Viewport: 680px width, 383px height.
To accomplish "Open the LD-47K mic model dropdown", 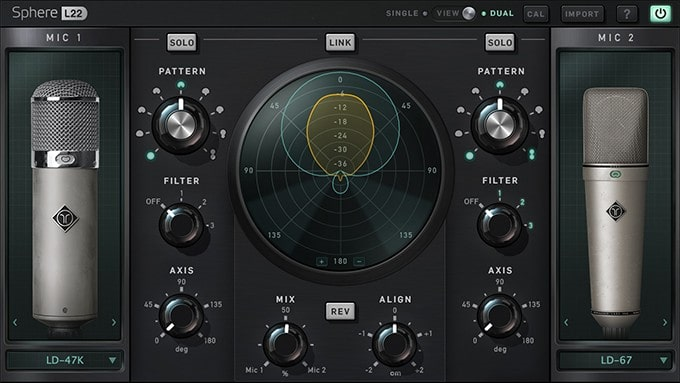I will tap(65, 360).
